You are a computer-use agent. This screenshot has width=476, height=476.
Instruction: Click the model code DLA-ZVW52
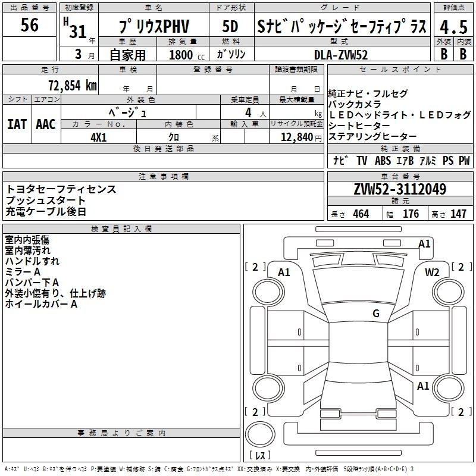coord(341,55)
